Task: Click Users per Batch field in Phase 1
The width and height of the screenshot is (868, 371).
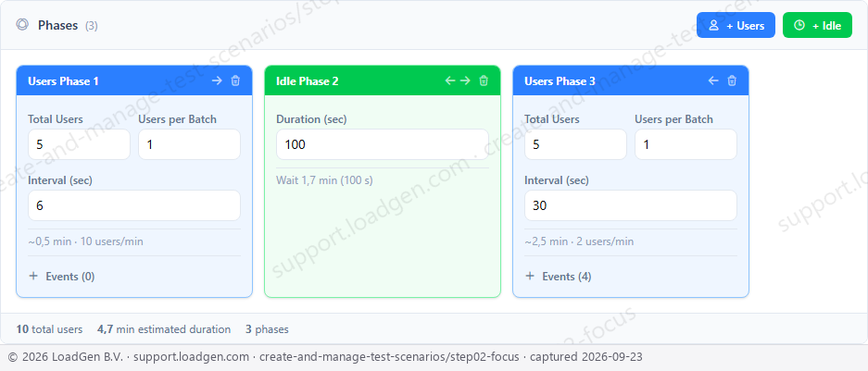Action: pos(189,144)
